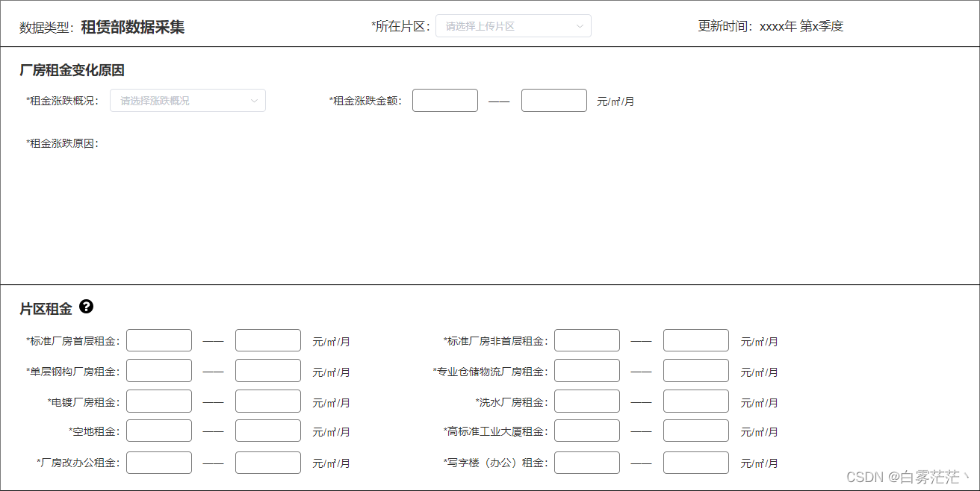Focus the 租金涨跌金额 maximum input
The width and height of the screenshot is (980, 491).
[554, 101]
